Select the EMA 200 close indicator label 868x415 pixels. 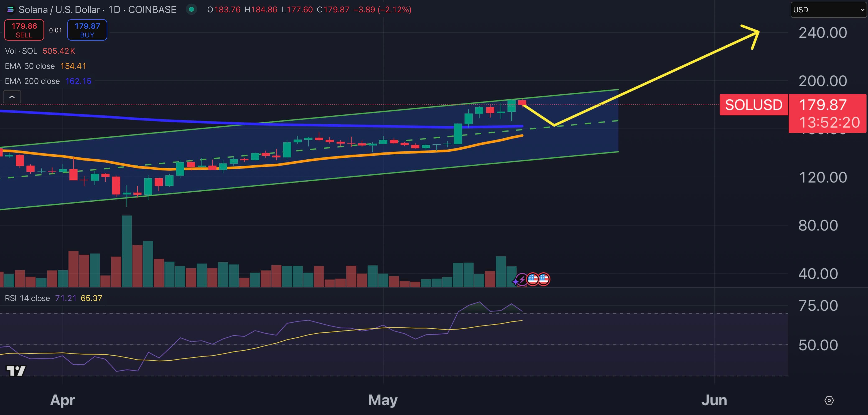coord(32,81)
